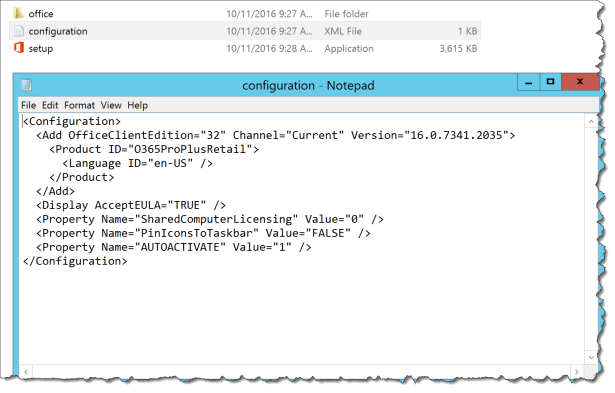The image size is (615, 393).
Task: Open the Format menu in Notepad
Action: 79,105
